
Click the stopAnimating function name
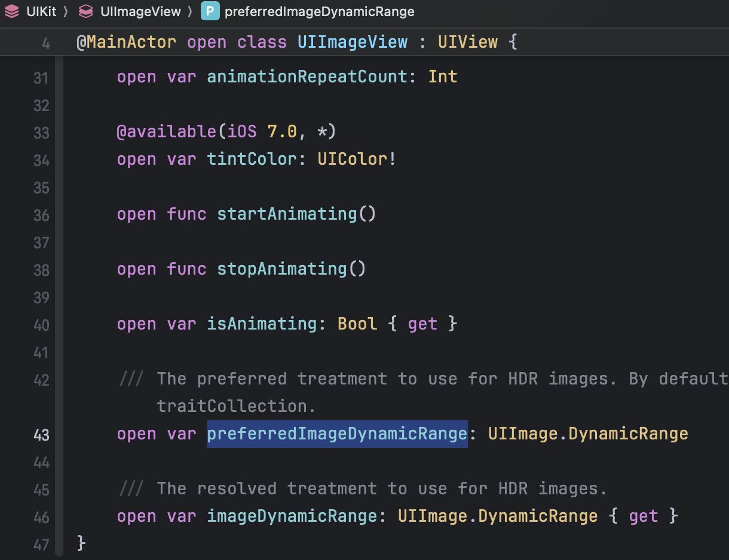(x=281, y=269)
